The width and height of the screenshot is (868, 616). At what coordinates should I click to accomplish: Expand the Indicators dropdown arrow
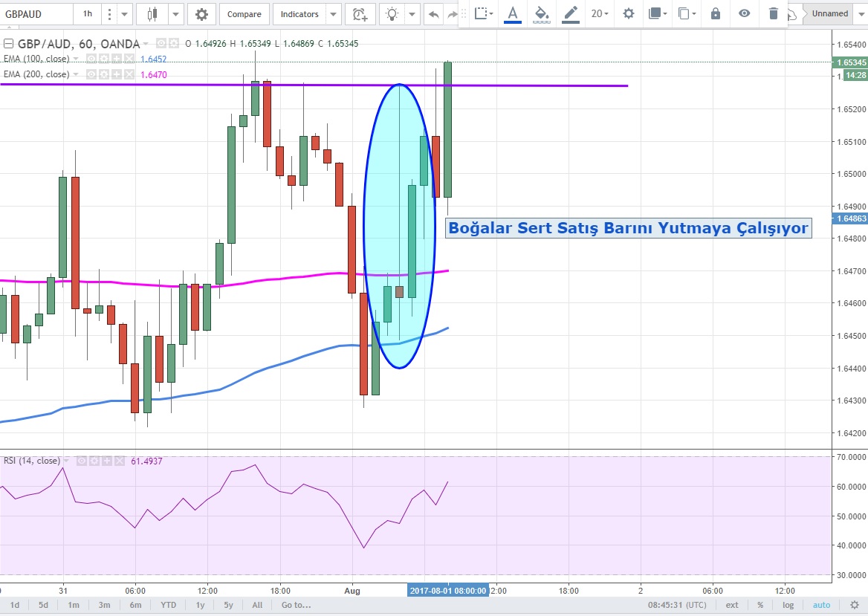(x=334, y=14)
